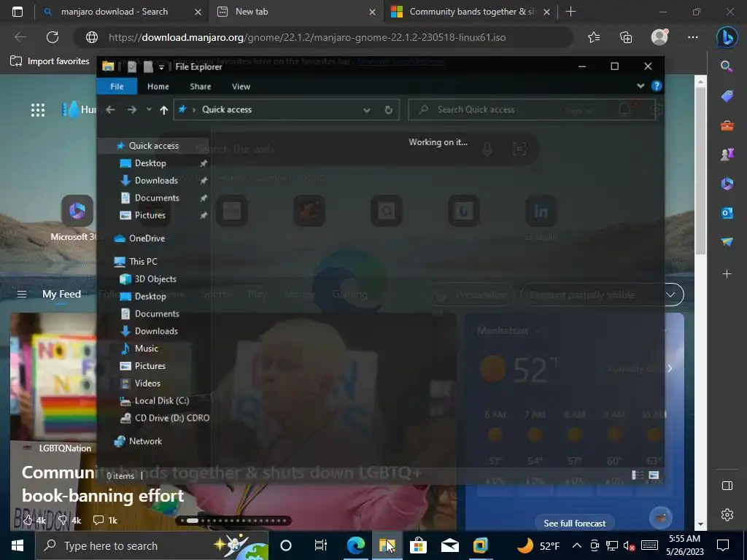The height and width of the screenshot is (560, 747).
Task: Open My Feed hamburger menu
Action: (21, 295)
